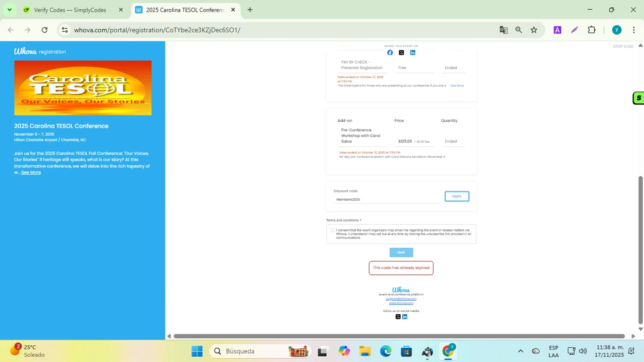Open SimplyCodes green side widget
Image resolution: width=644 pixels, height=362 pixels.
point(638,98)
